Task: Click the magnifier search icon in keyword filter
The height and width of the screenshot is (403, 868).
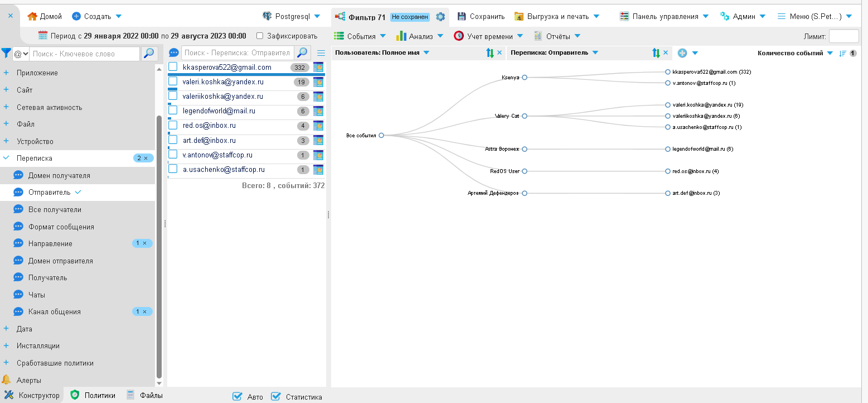Action: (x=149, y=54)
